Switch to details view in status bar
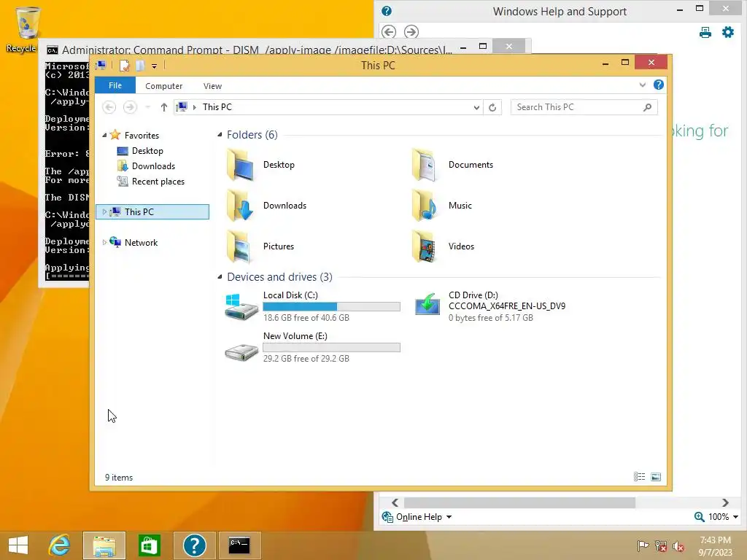Viewport: 747px width, 560px height. coord(639,477)
